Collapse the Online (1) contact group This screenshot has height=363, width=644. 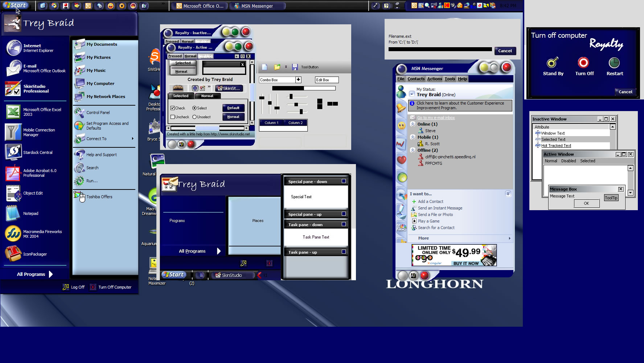413,124
